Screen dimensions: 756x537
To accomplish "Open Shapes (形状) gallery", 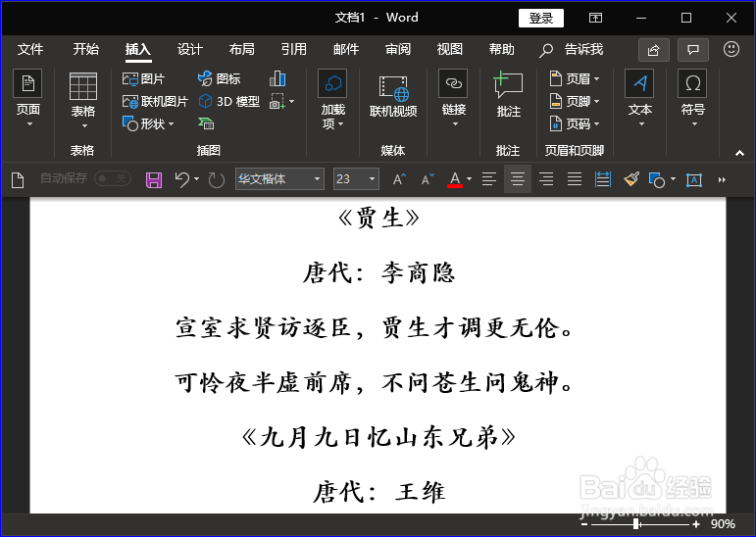I will pos(147,123).
